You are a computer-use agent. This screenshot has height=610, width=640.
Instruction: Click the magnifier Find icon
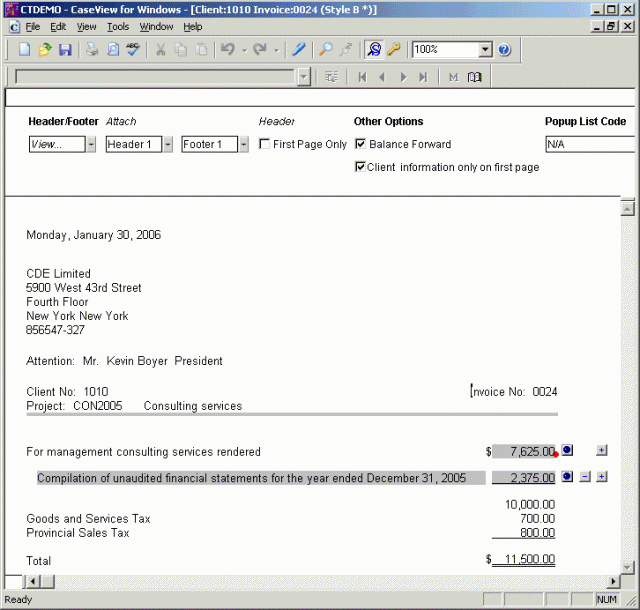click(325, 49)
